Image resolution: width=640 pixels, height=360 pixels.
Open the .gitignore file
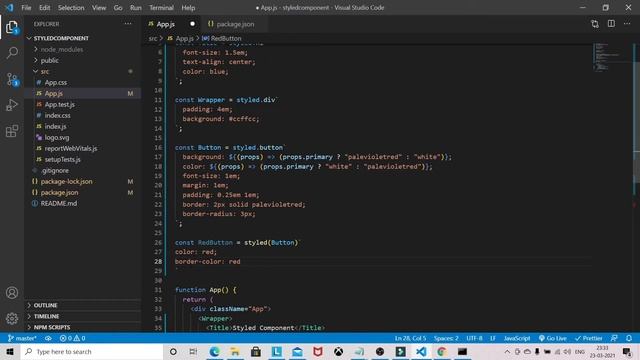coord(55,171)
